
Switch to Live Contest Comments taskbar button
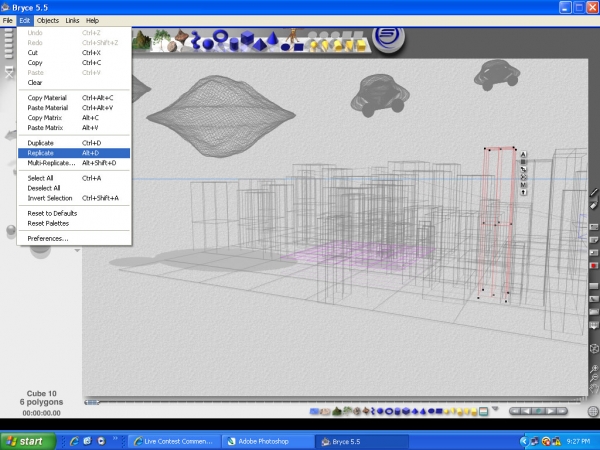tap(174, 442)
